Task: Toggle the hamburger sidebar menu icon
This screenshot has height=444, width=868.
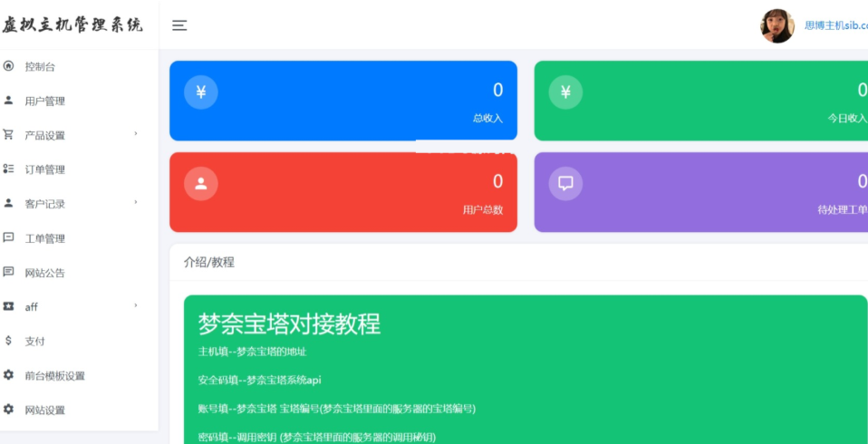Action: click(179, 24)
